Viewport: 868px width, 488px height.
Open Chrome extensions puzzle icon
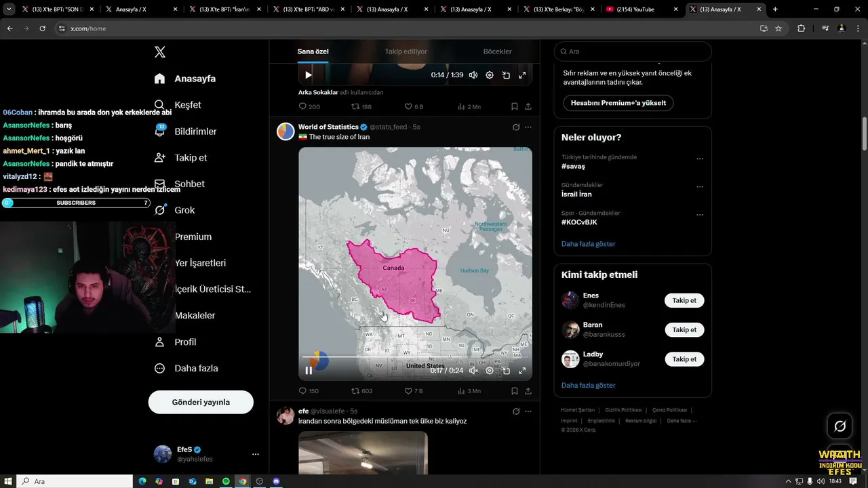(801, 28)
